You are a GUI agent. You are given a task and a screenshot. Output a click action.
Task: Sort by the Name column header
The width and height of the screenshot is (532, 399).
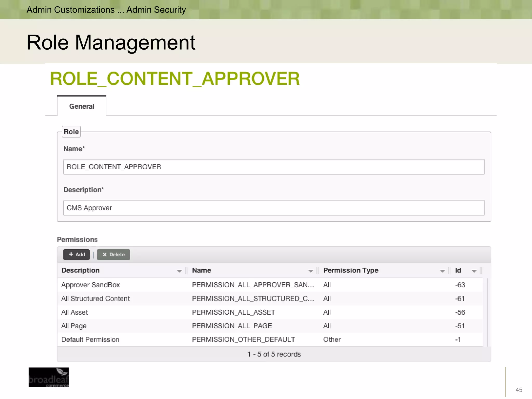(201, 270)
